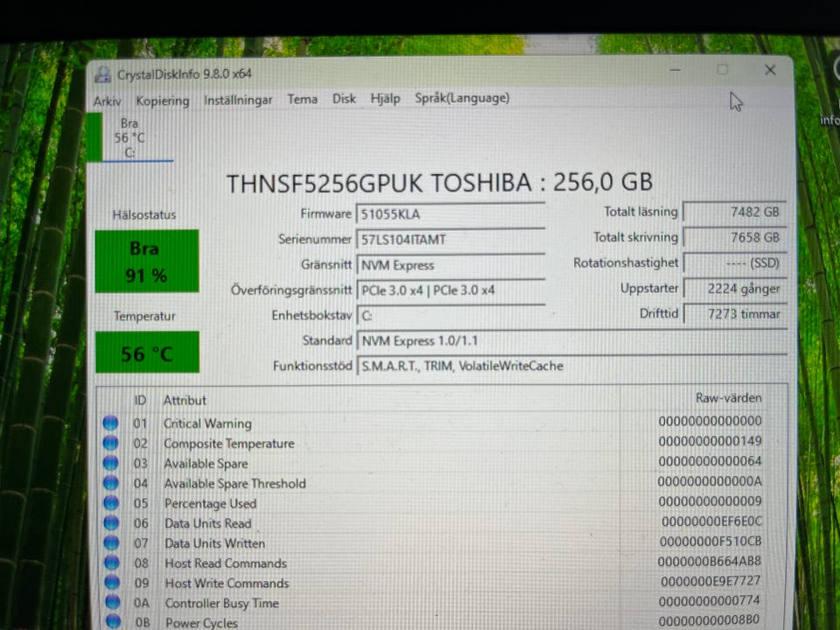The width and height of the screenshot is (840, 630).
Task: Click the Firmware field 51055KLA
Action: pyautogui.click(x=451, y=214)
